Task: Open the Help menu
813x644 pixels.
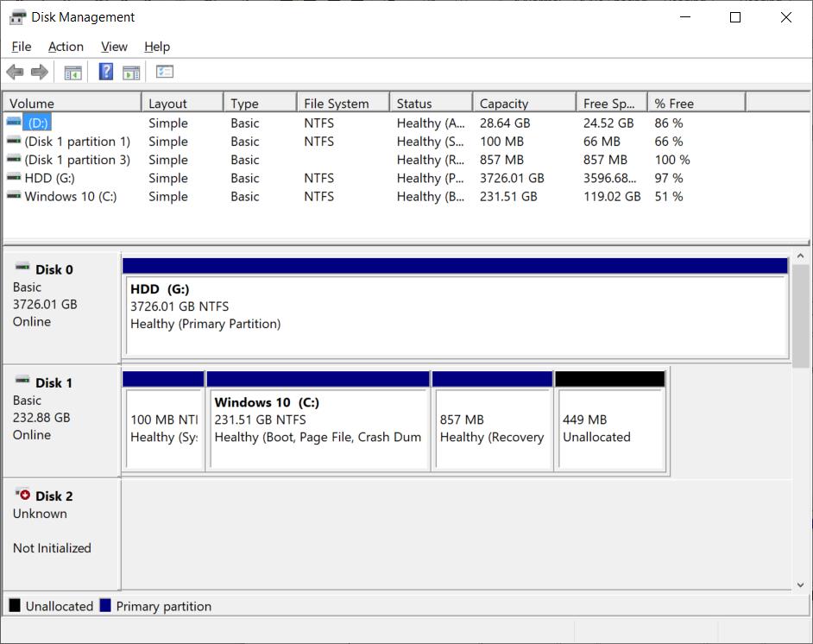Action: pos(157,47)
